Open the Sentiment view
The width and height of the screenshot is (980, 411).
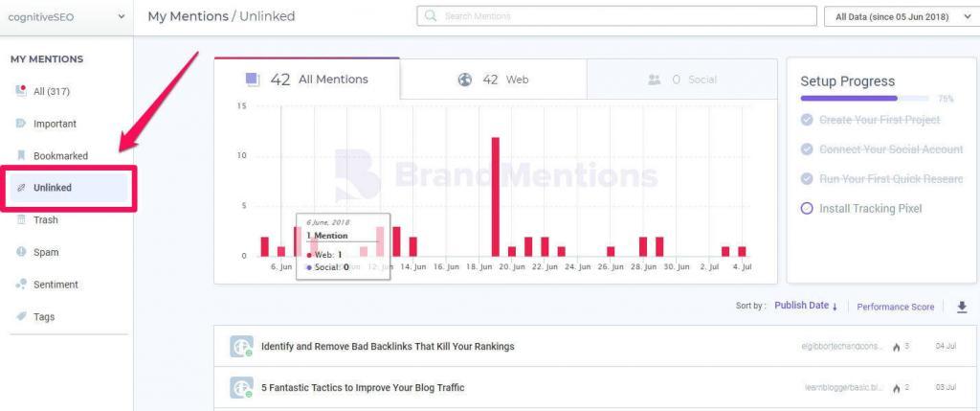[56, 285]
